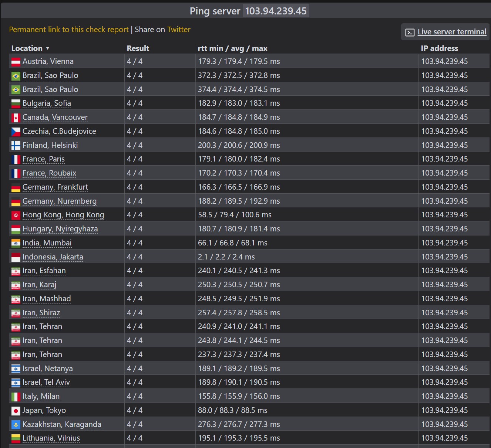The image size is (491, 448).
Task: Sort using the Location column arrow
Action: (47, 49)
